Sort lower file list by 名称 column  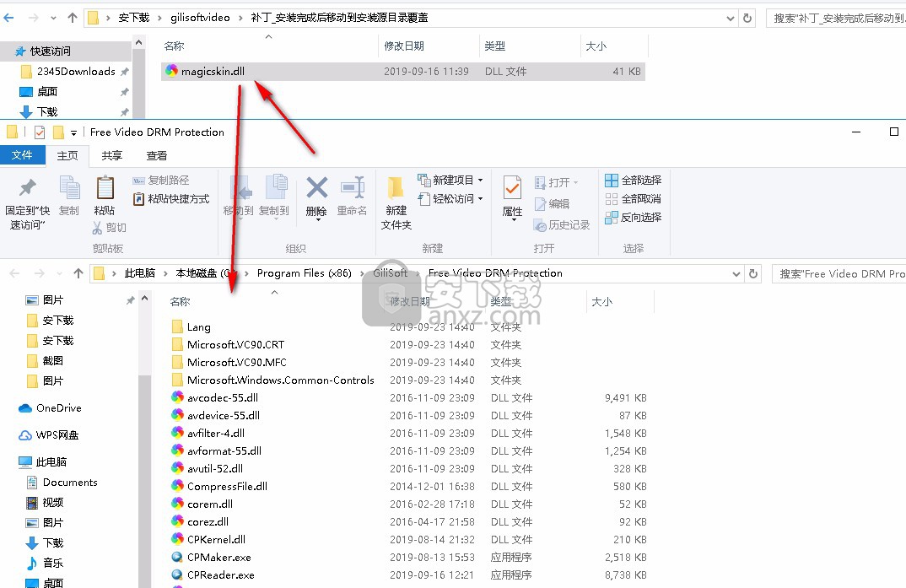[180, 301]
